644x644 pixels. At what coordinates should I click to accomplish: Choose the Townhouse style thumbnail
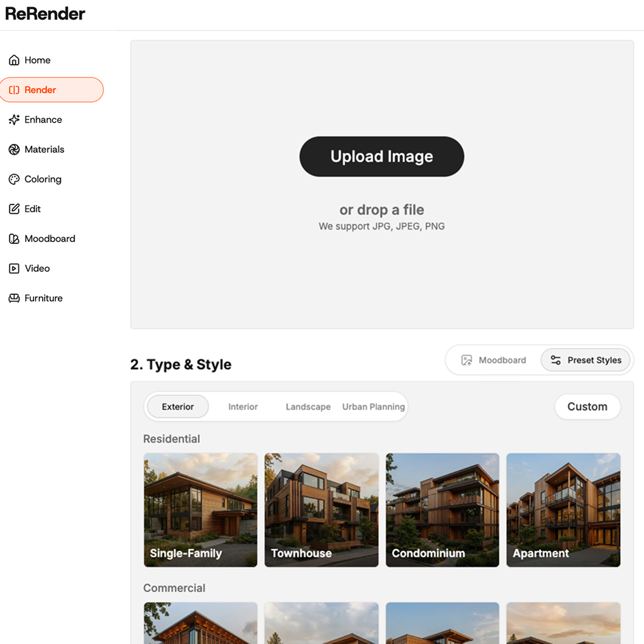coord(321,509)
